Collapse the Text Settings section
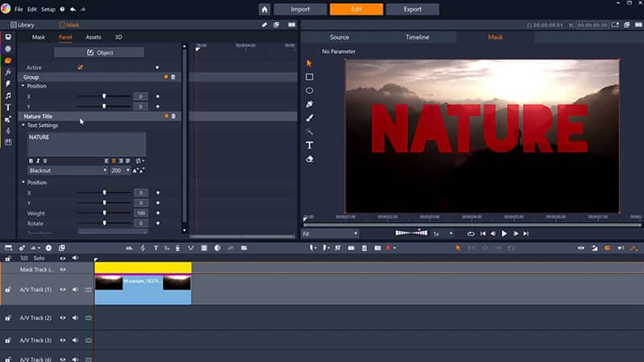The width and height of the screenshot is (644, 362). click(x=23, y=125)
